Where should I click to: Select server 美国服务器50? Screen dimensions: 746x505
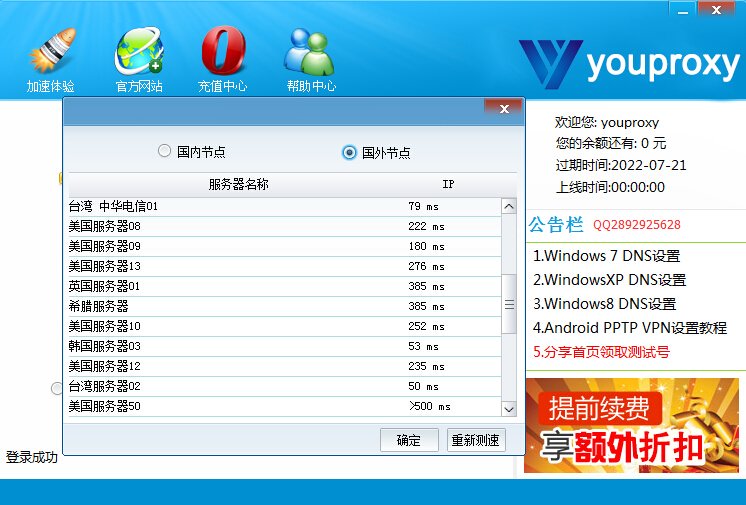[285, 406]
